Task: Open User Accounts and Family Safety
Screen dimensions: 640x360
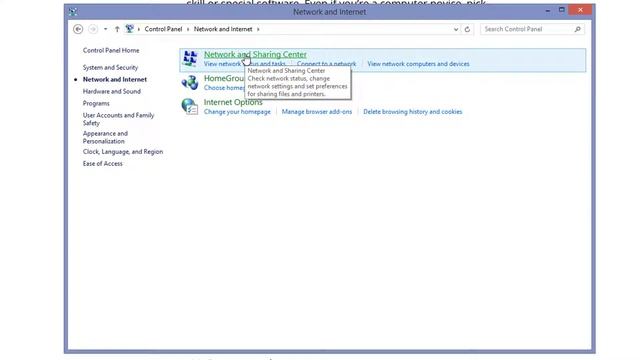Action: [118, 119]
